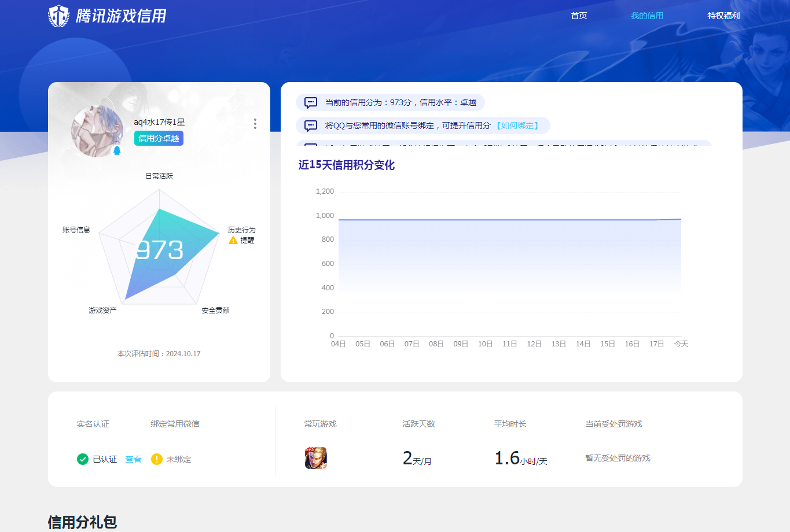Click the 未绑定 status text
The height and width of the screenshot is (532, 790).
pyautogui.click(x=179, y=459)
